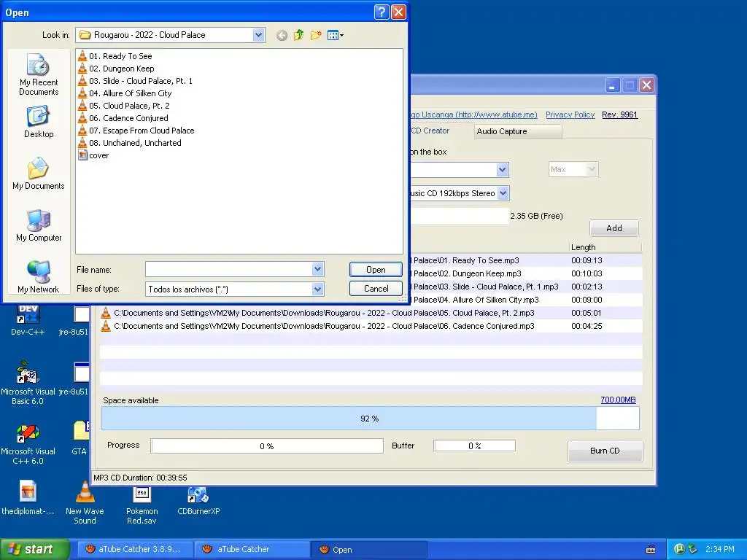Open My Network in places bar
This screenshot has width=747, height=560.
coord(39,277)
